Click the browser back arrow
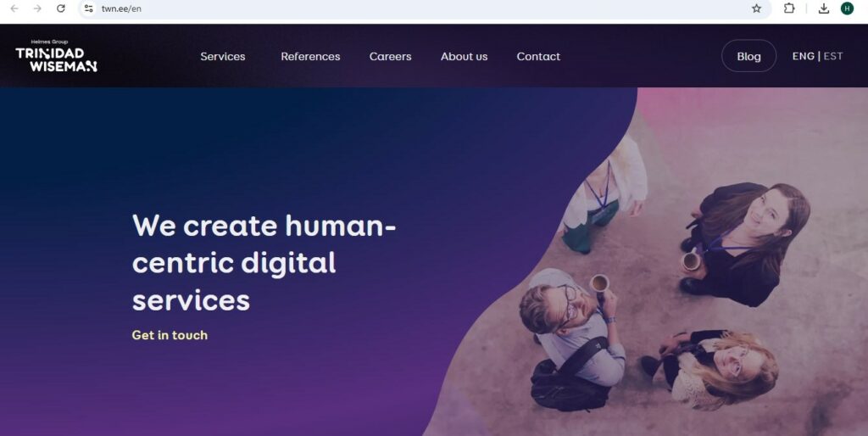Screen dimensions: 868x436 (14, 8)
